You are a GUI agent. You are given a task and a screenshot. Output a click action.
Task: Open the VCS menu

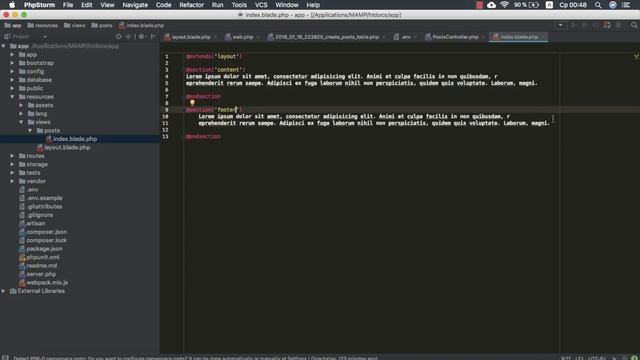261,5
